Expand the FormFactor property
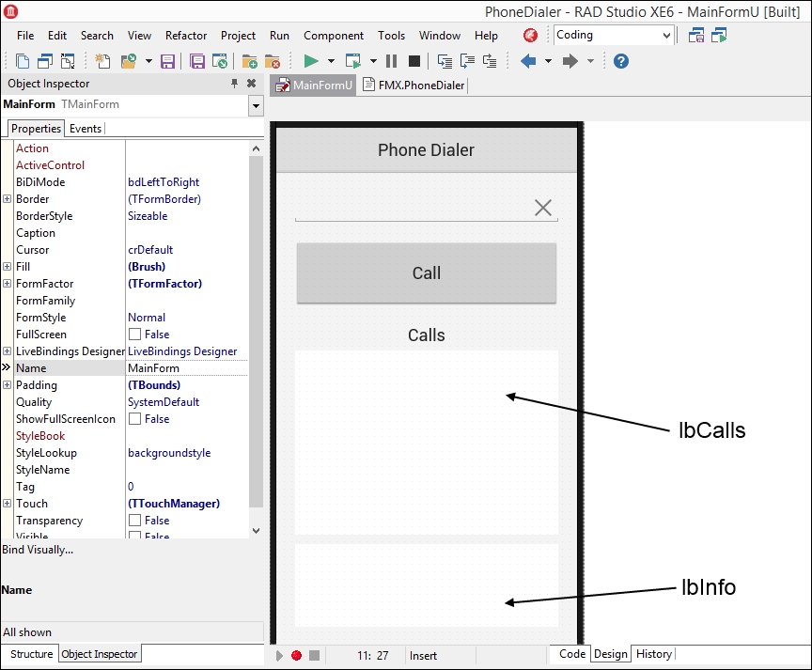Image resolution: width=812 pixels, height=670 pixels. click(7, 283)
